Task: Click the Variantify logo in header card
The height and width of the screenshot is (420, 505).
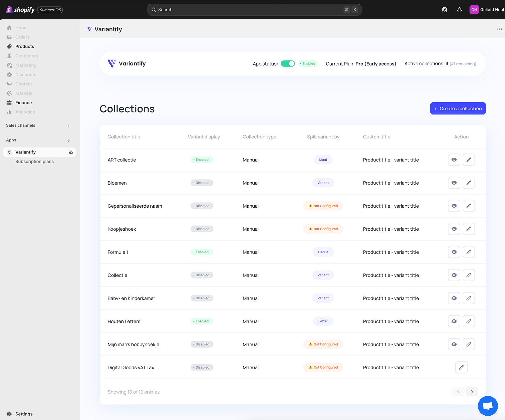Action: click(x=127, y=64)
